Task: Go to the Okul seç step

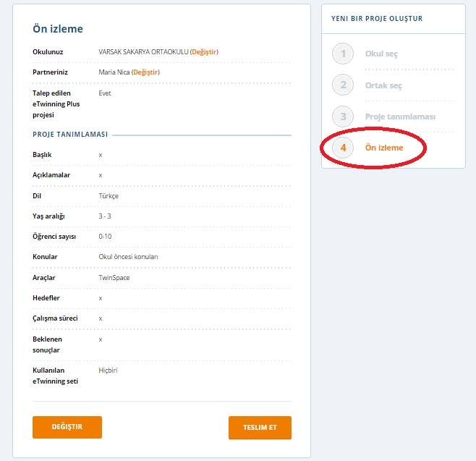Action: pos(381,54)
